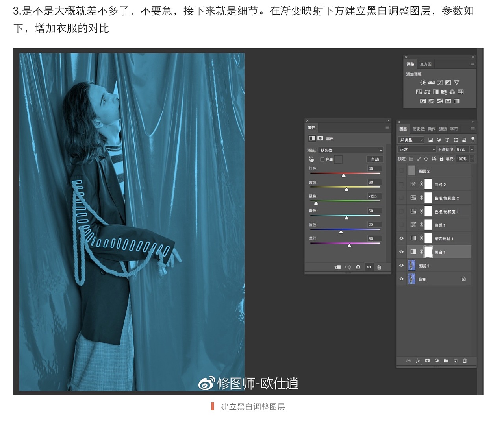Show the 曲线 2 layer

click(401, 184)
